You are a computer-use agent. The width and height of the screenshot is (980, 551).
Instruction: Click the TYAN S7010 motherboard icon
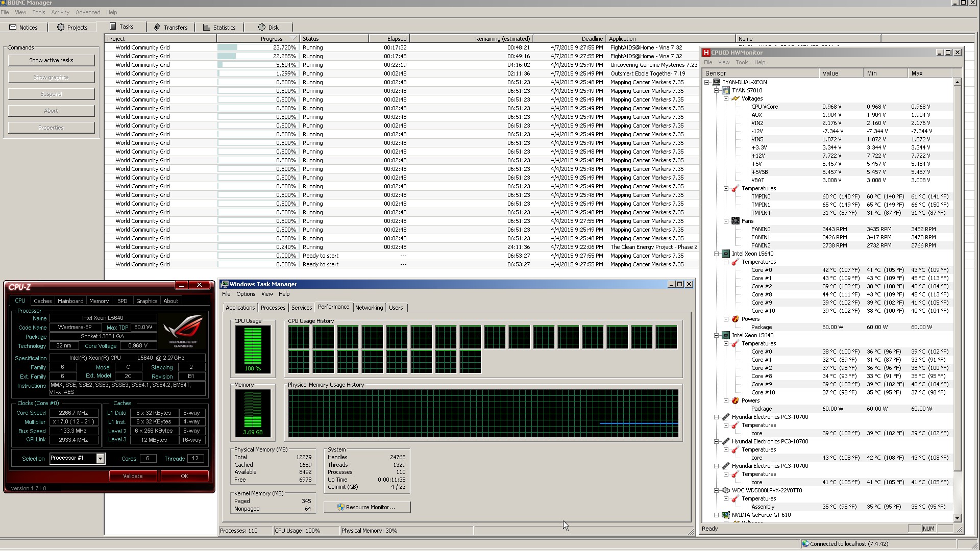(726, 90)
